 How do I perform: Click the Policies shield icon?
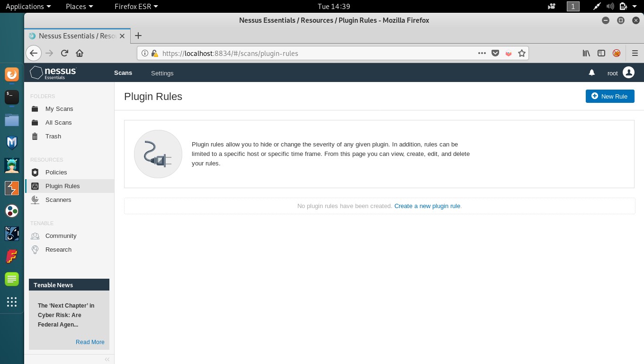pyautogui.click(x=35, y=172)
